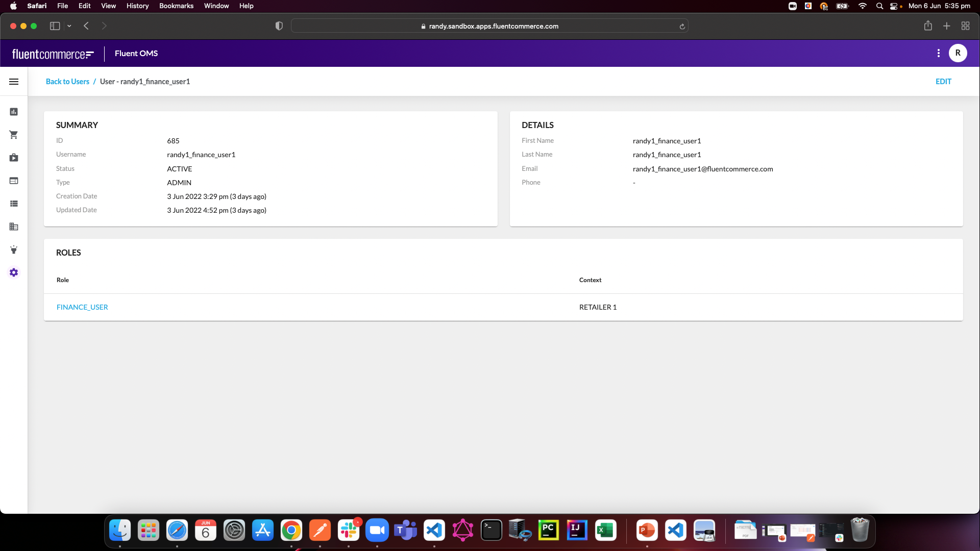Click the sidebar list view icon
Viewport: 980px width, 551px height.
click(x=14, y=204)
